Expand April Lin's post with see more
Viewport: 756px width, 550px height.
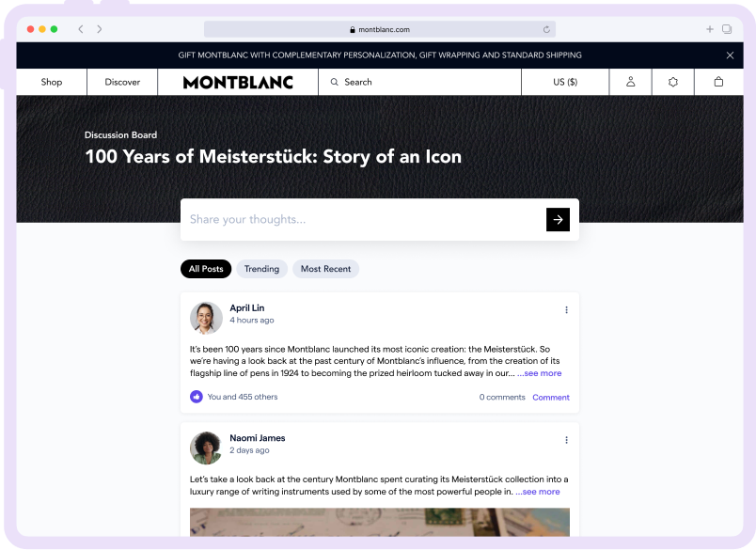click(540, 373)
